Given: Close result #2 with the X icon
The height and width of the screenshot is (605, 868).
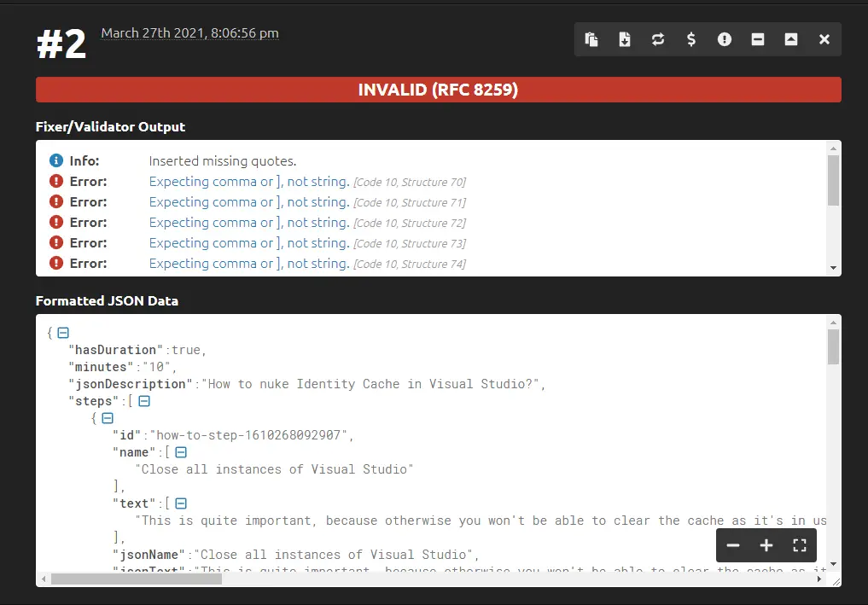Looking at the screenshot, I should pos(824,39).
